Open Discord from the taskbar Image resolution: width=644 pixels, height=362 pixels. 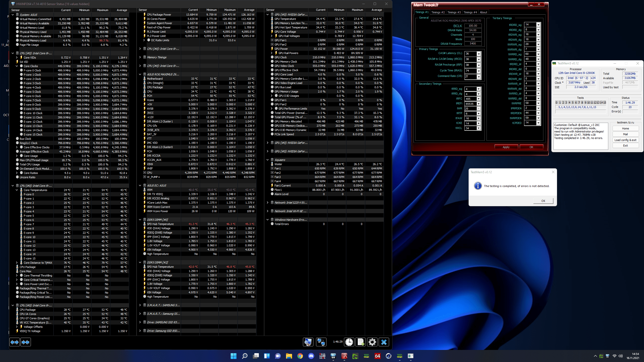pyautogui.click(x=311, y=356)
